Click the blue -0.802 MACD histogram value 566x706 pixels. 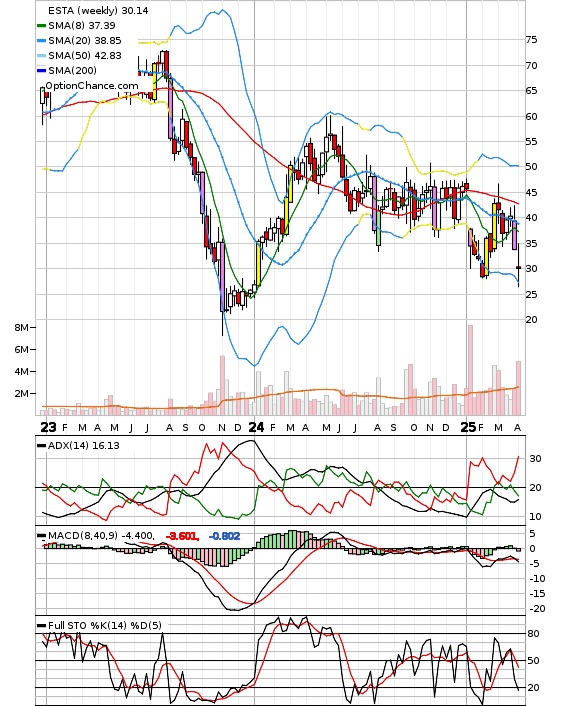pos(224,536)
